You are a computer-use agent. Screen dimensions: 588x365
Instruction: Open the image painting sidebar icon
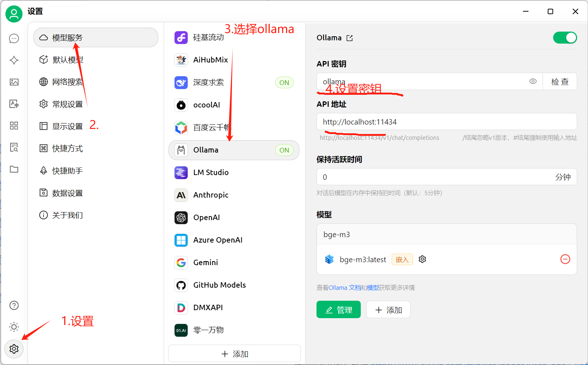click(14, 82)
